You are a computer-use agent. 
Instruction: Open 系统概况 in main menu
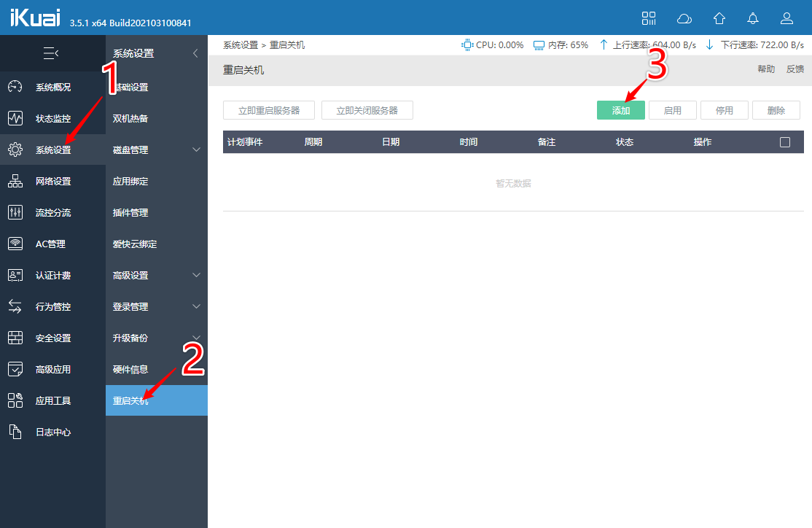[52, 87]
